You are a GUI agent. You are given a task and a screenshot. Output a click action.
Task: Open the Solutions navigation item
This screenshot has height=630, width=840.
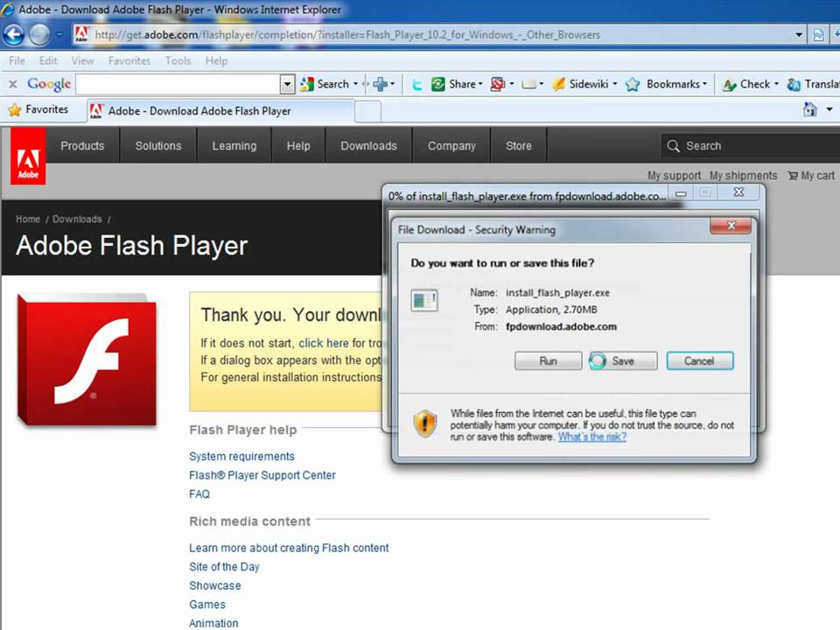click(x=158, y=146)
